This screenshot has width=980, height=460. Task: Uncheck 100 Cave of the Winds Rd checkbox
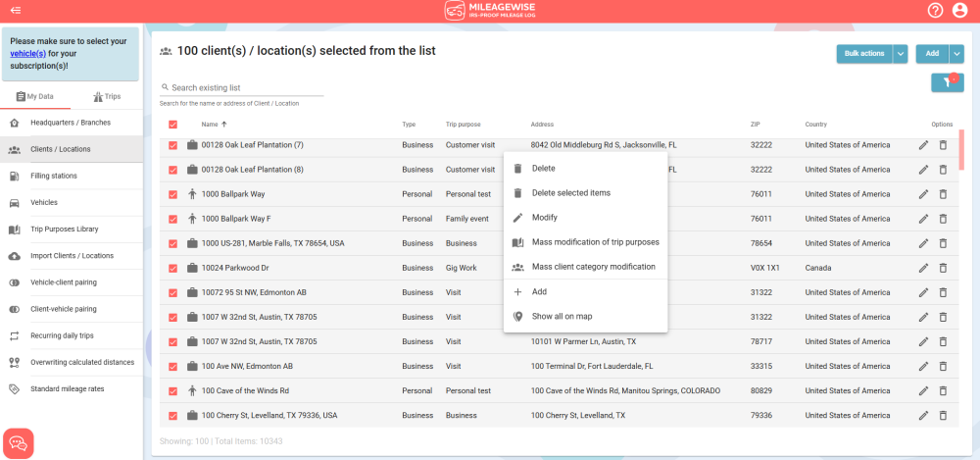coord(173,391)
